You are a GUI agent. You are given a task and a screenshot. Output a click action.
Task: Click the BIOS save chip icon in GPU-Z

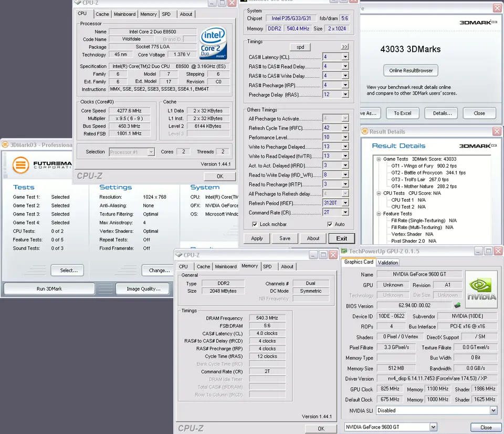(457, 305)
